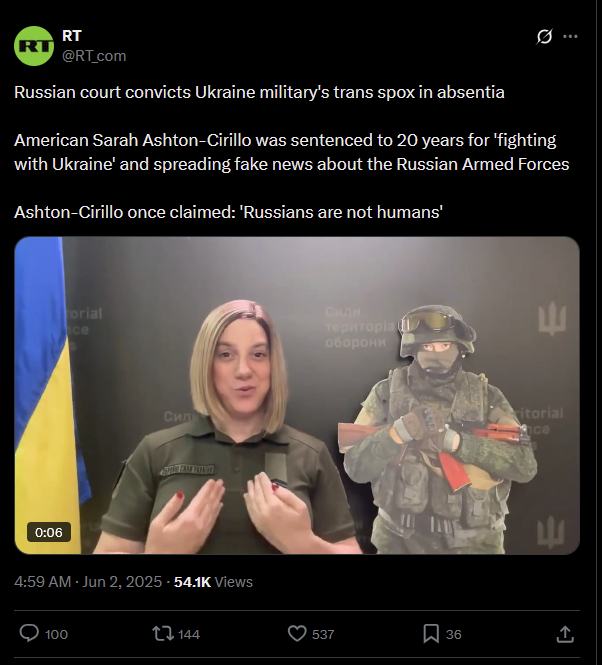This screenshot has height=665, width=602.
Task: Click the RT display name
Action: click(x=72, y=36)
